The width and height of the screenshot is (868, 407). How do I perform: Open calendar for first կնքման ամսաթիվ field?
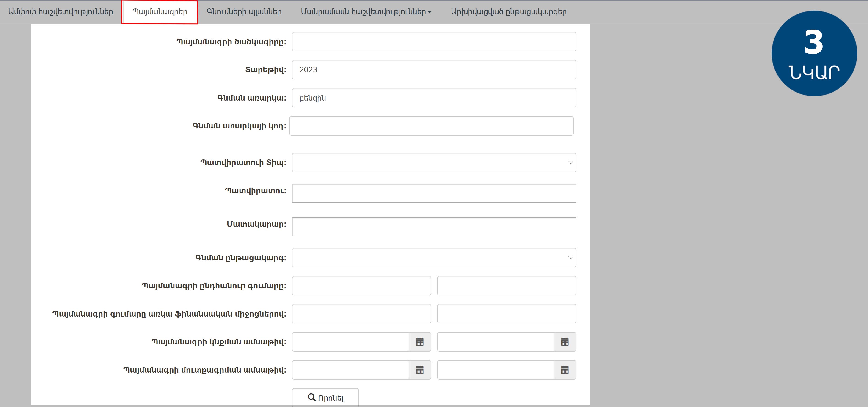point(420,342)
